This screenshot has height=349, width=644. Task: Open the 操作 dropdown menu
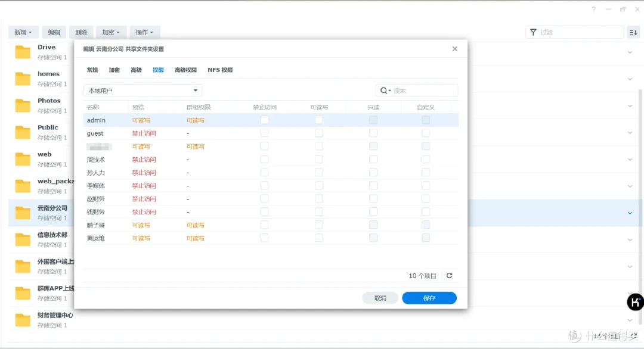(144, 32)
